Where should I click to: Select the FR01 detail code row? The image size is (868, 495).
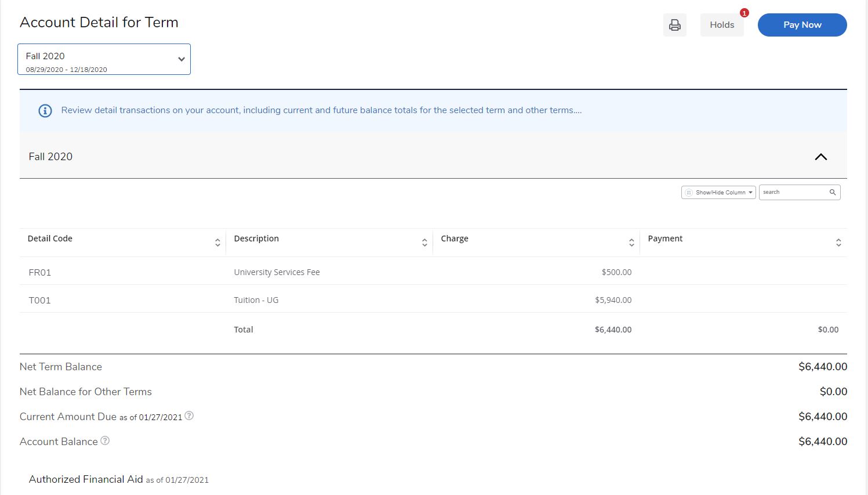click(x=40, y=272)
